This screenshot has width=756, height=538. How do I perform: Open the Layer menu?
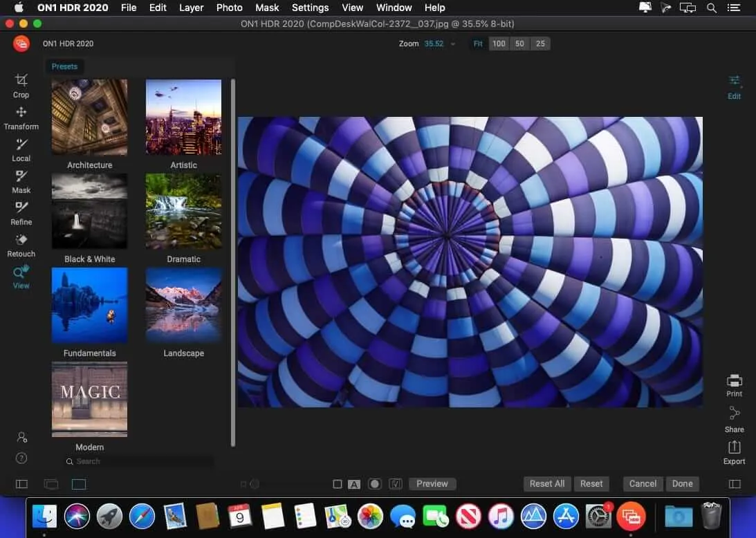(191, 8)
